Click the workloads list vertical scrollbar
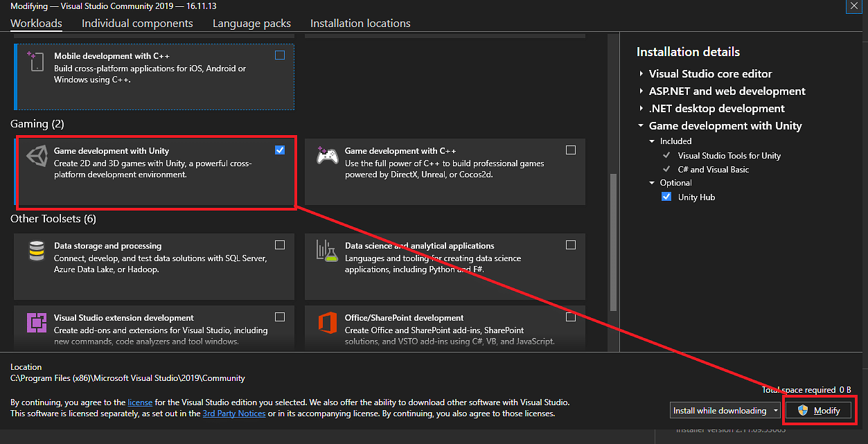Image resolution: width=868 pixels, height=444 pixels. pos(612,242)
